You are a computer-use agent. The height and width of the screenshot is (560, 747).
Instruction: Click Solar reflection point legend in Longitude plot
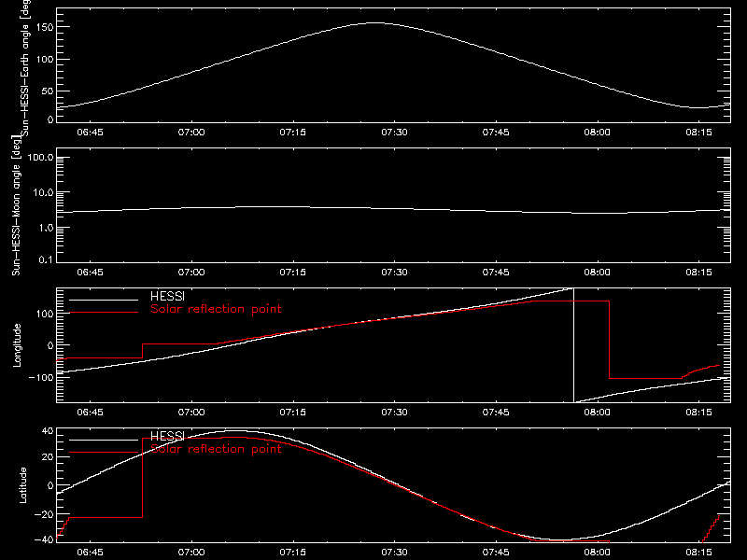[x=216, y=309]
